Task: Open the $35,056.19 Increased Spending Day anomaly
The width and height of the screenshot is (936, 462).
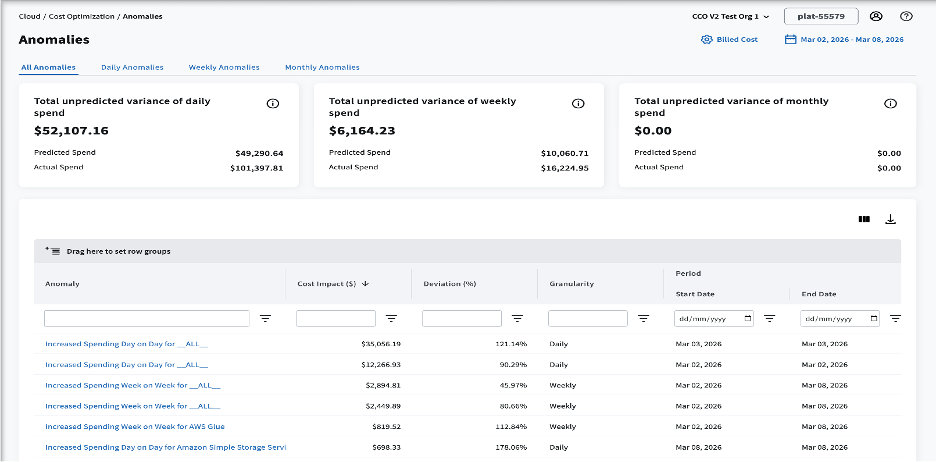Action: coord(127,344)
